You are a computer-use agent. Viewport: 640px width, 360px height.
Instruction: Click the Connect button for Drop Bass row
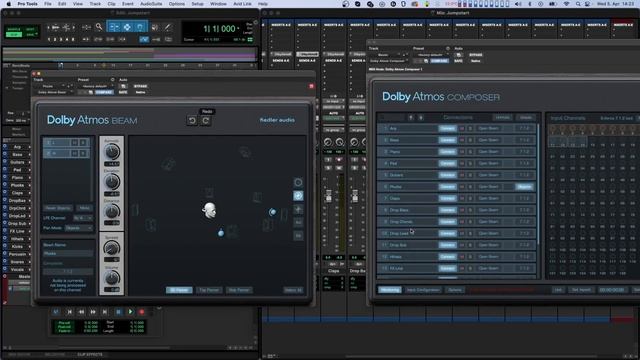tap(447, 210)
